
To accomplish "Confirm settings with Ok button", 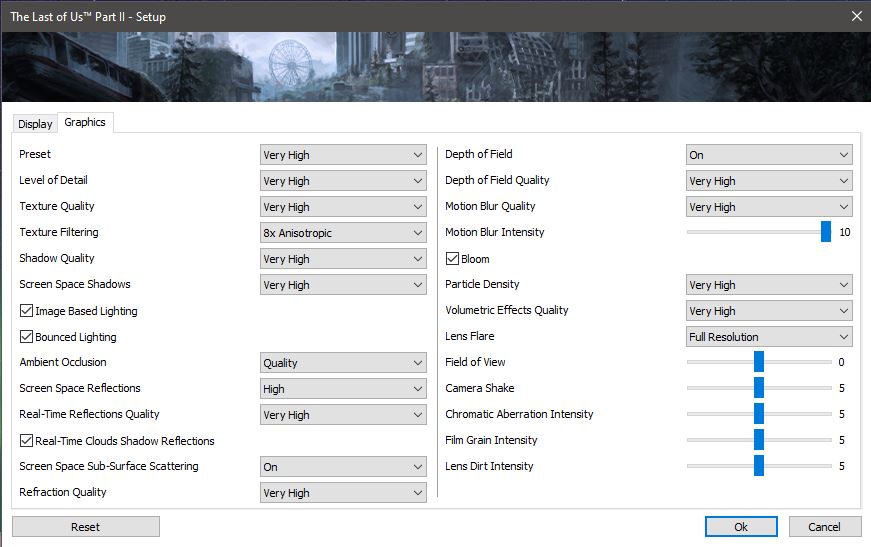I will 741,526.
